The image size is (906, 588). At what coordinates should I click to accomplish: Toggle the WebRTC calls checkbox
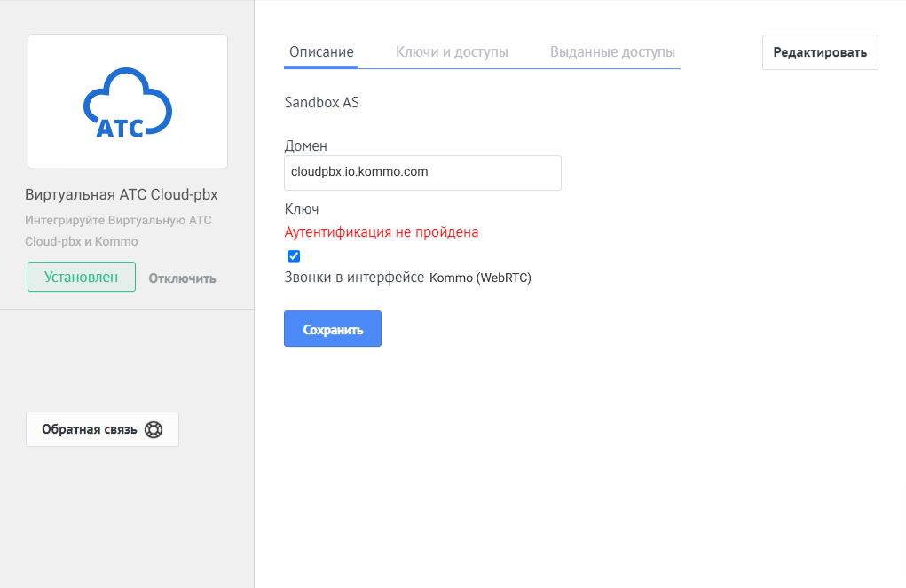tap(295, 256)
